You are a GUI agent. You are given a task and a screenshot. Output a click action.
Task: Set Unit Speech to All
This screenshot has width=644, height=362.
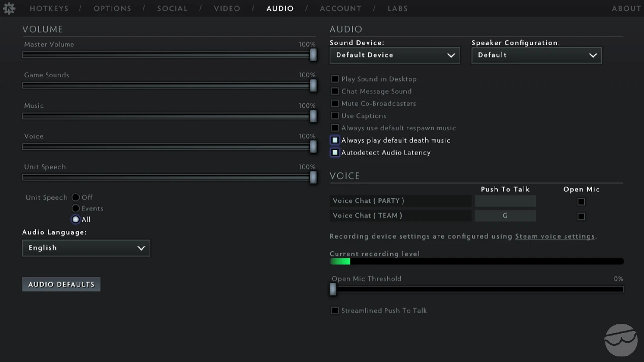pos(76,220)
